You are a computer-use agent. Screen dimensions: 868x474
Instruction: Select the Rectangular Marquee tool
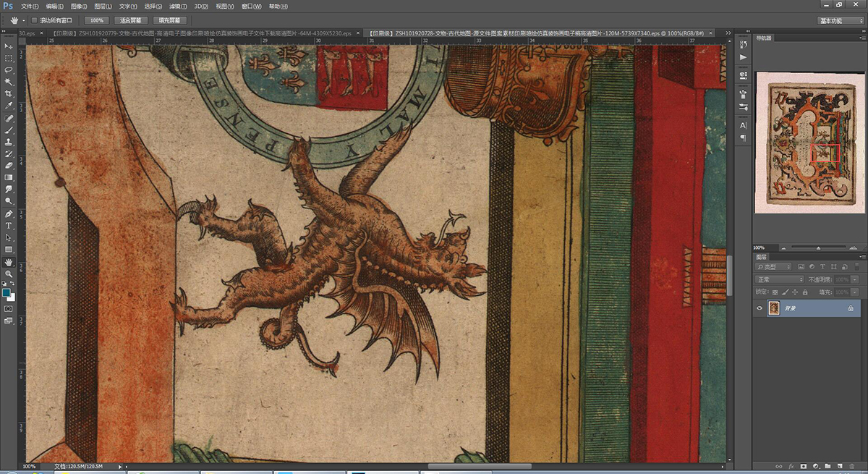[10, 57]
